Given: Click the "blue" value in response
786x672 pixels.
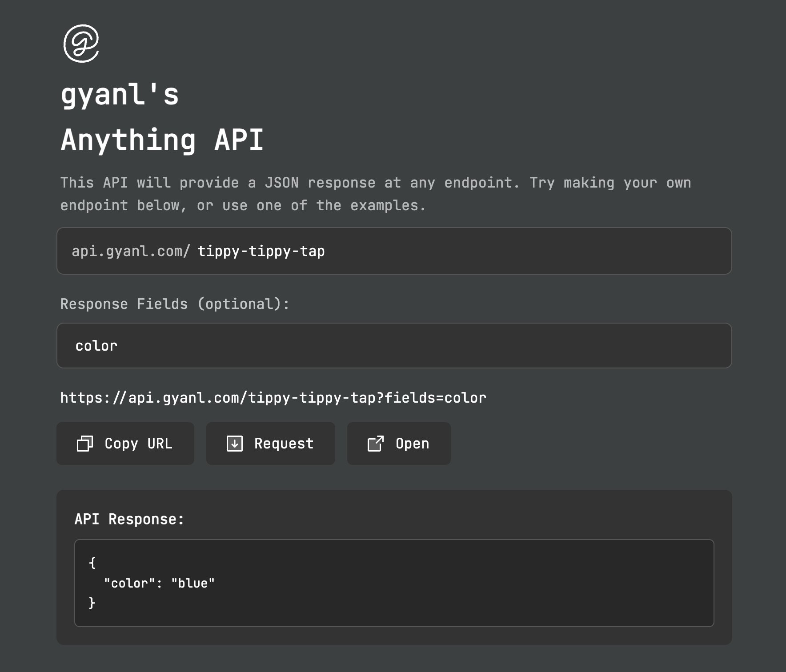Looking at the screenshot, I should (193, 583).
